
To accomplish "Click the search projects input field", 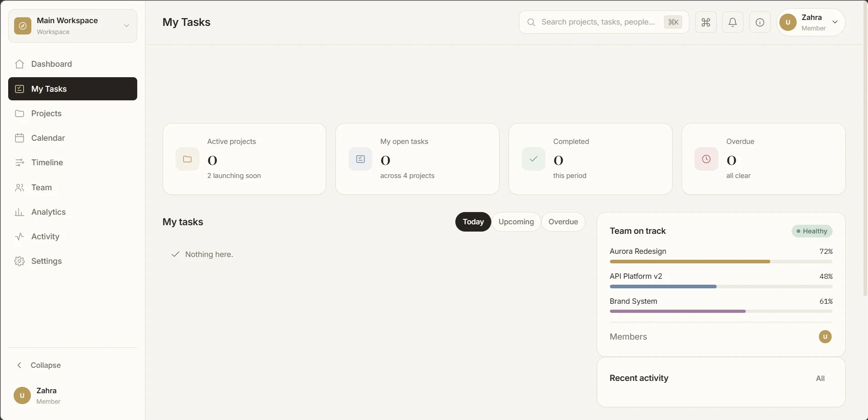I will tap(604, 22).
